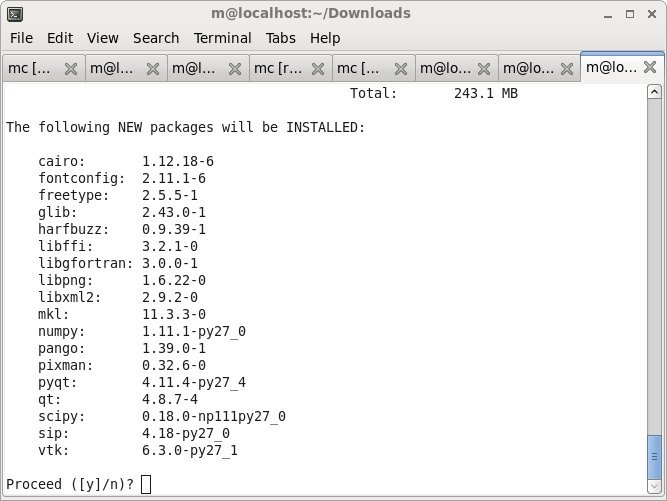Open the Tabs menu
This screenshot has height=501, width=667.
pos(280,38)
